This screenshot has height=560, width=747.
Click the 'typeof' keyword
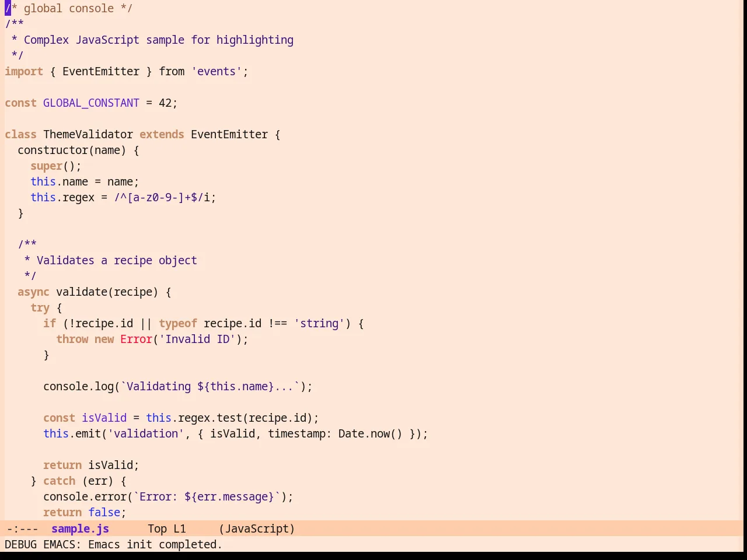pos(178,323)
